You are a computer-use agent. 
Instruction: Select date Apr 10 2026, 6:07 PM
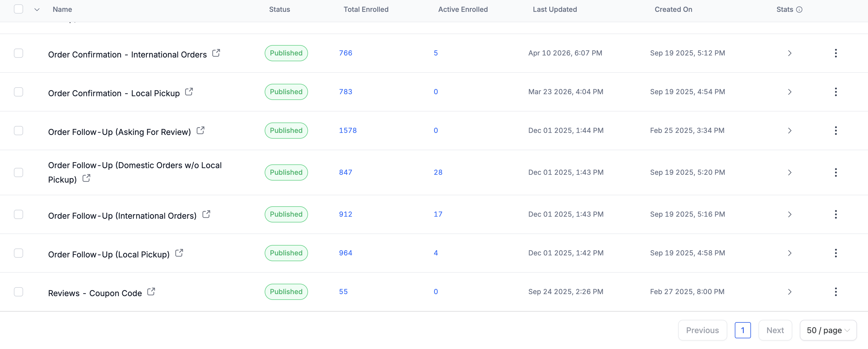point(565,53)
